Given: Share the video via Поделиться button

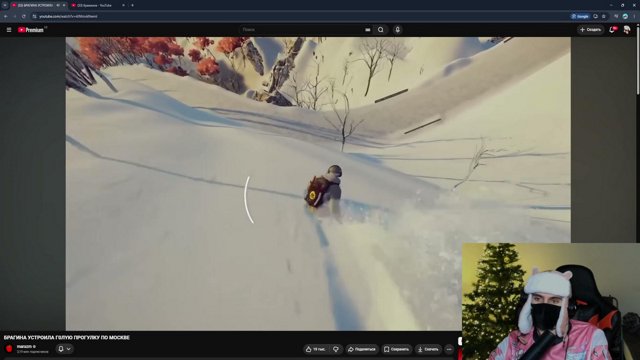Looking at the screenshot, I should pos(361,349).
